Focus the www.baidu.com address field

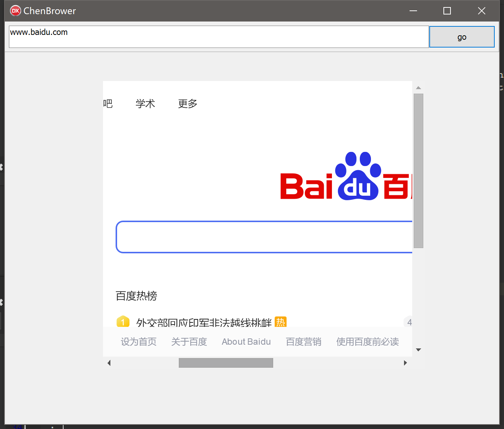click(x=219, y=37)
